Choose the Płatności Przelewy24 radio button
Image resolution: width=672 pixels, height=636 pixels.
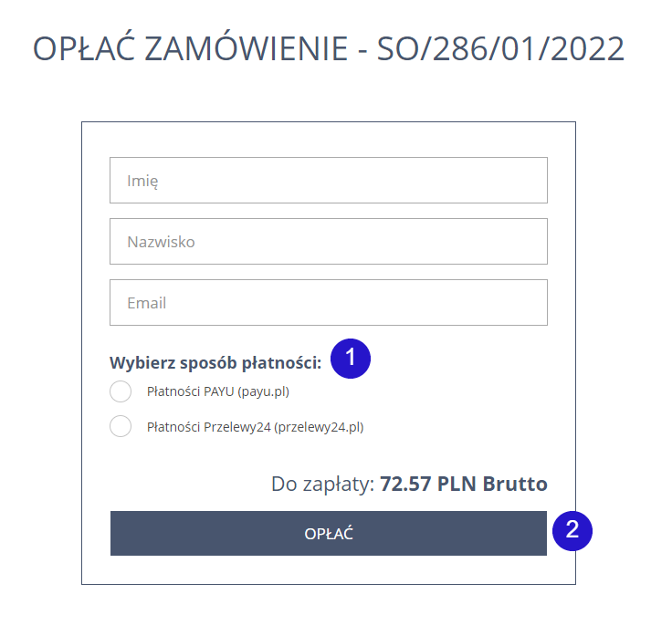(121, 426)
